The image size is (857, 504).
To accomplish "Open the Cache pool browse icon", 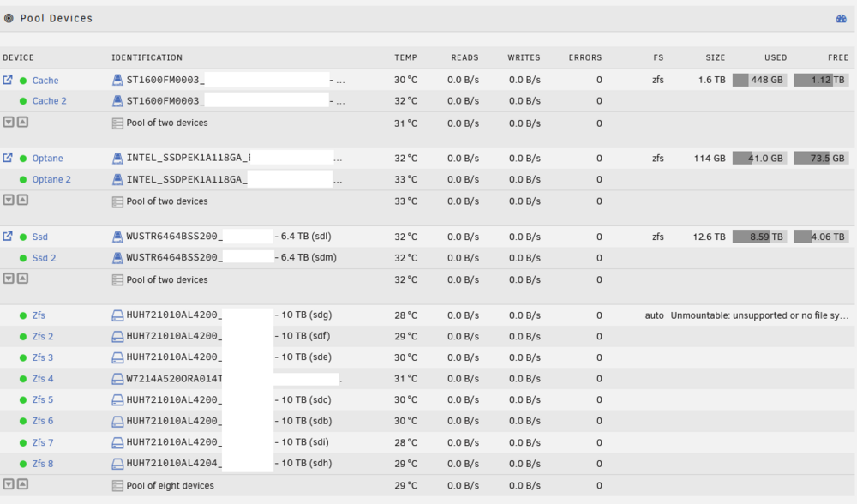I will pyautogui.click(x=8, y=80).
